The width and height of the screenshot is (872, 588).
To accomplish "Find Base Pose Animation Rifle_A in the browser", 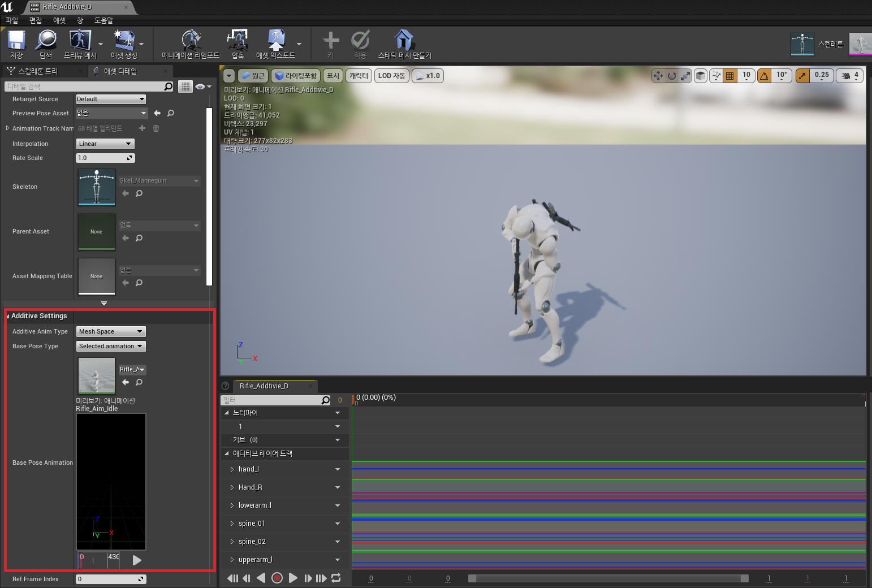I will (x=139, y=382).
